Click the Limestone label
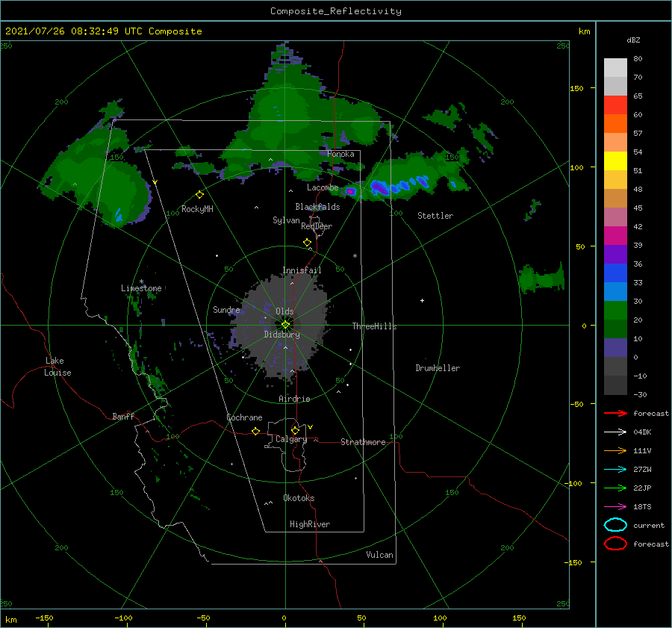This screenshot has width=672, height=628. [141, 288]
